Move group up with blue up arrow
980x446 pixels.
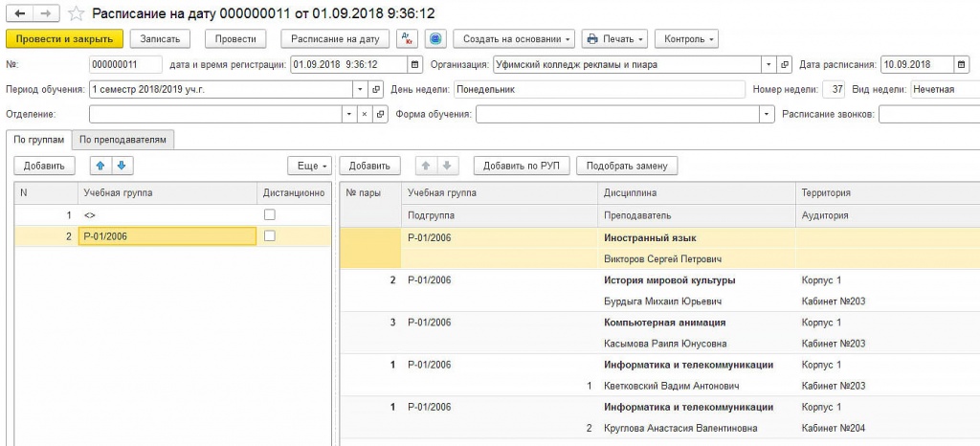pos(101,166)
